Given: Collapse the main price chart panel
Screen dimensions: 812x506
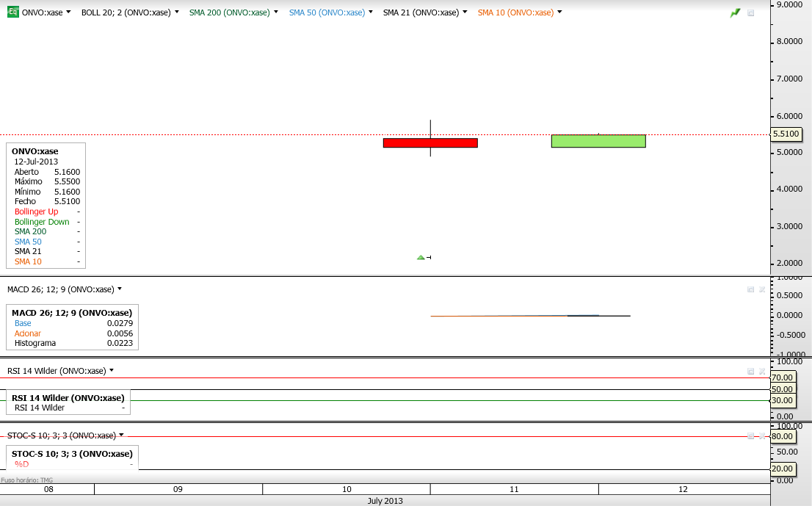Looking at the screenshot, I should pyautogui.click(x=751, y=12).
